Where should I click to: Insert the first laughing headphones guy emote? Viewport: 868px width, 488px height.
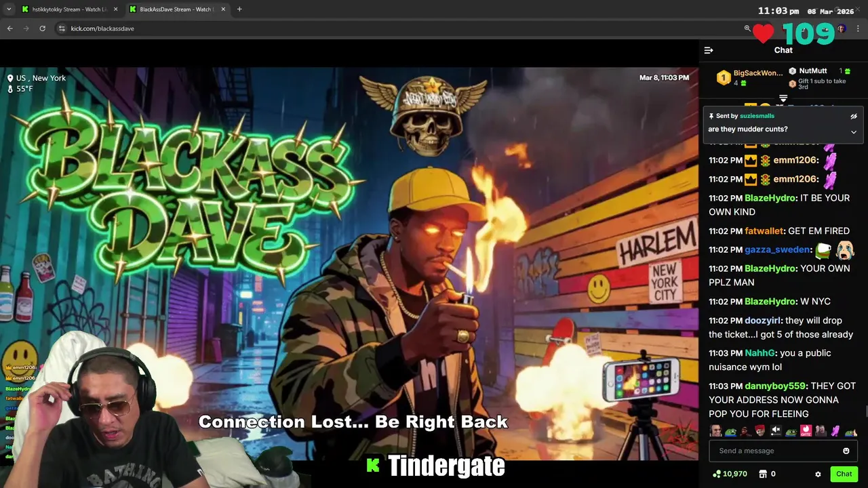point(716,431)
